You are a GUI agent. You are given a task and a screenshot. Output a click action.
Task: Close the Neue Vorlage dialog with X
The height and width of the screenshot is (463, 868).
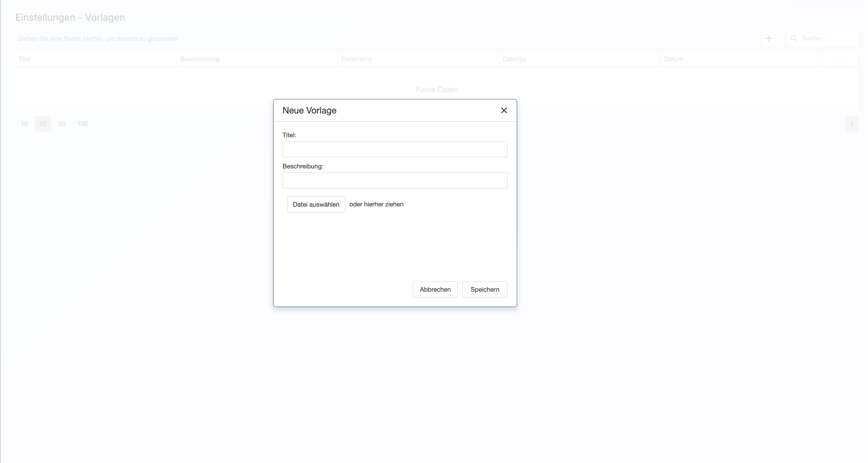(504, 110)
